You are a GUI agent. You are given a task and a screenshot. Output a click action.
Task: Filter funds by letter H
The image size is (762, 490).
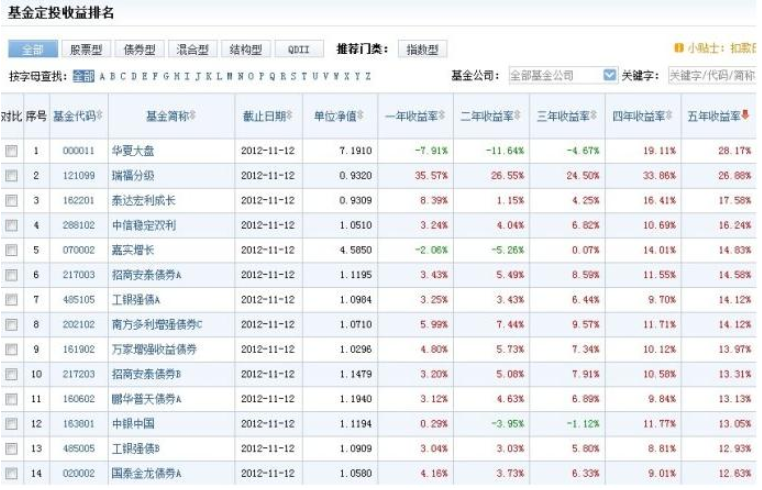176,76
